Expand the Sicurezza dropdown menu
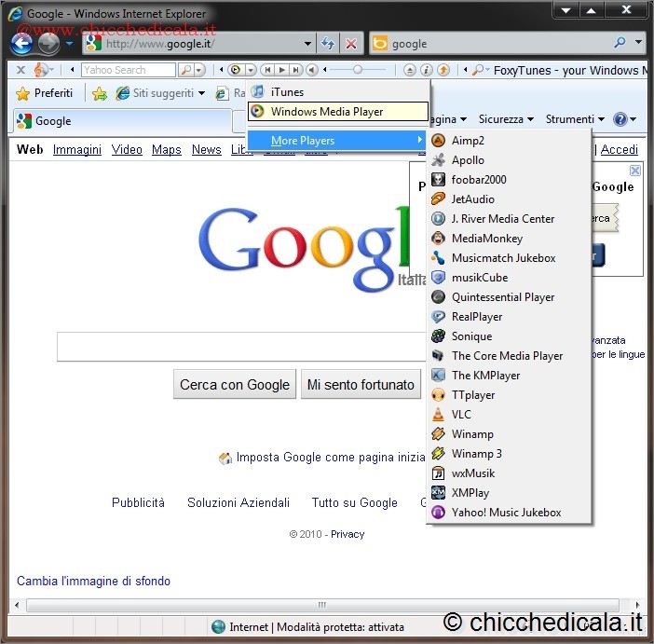The width and height of the screenshot is (654, 644). [506, 119]
